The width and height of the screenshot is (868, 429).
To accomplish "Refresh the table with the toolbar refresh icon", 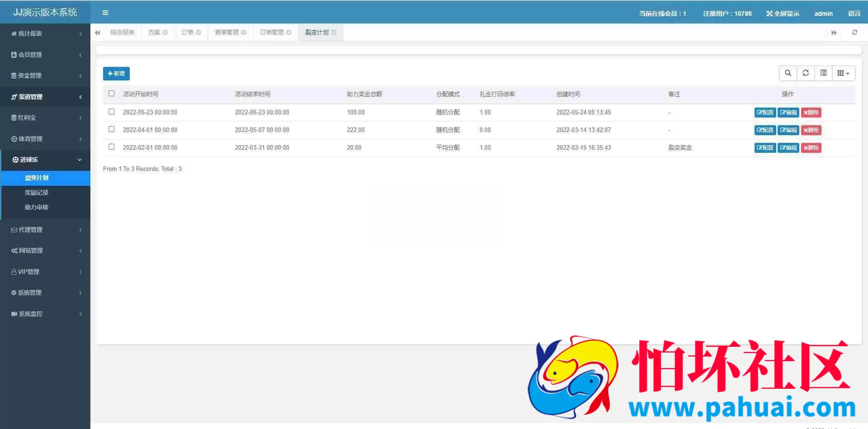I will 806,73.
